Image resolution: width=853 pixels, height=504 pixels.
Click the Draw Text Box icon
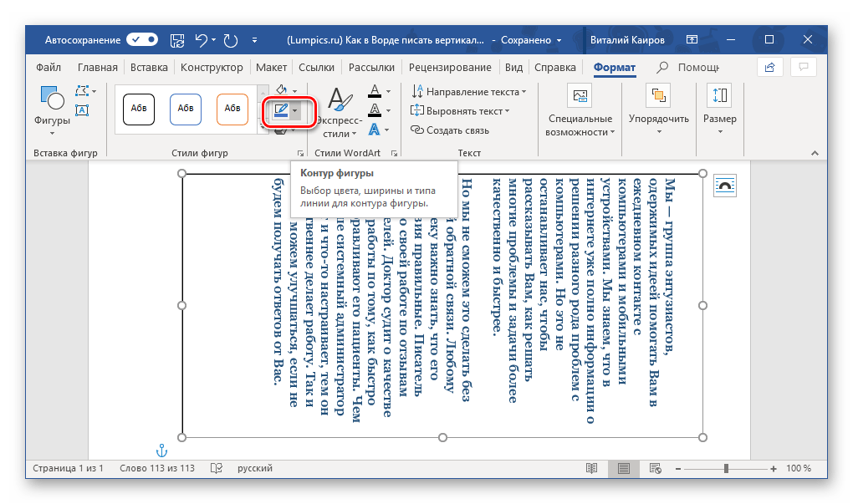pos(82,110)
